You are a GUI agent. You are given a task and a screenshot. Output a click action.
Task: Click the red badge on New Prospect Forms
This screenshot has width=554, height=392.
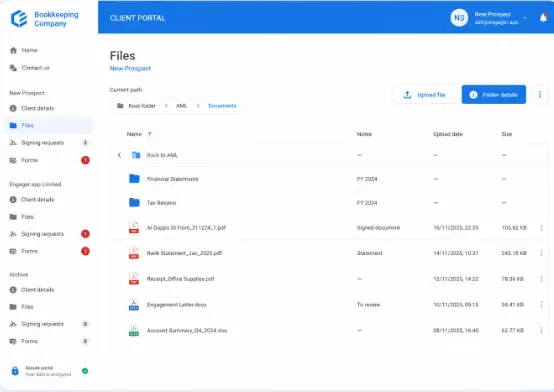85,160
